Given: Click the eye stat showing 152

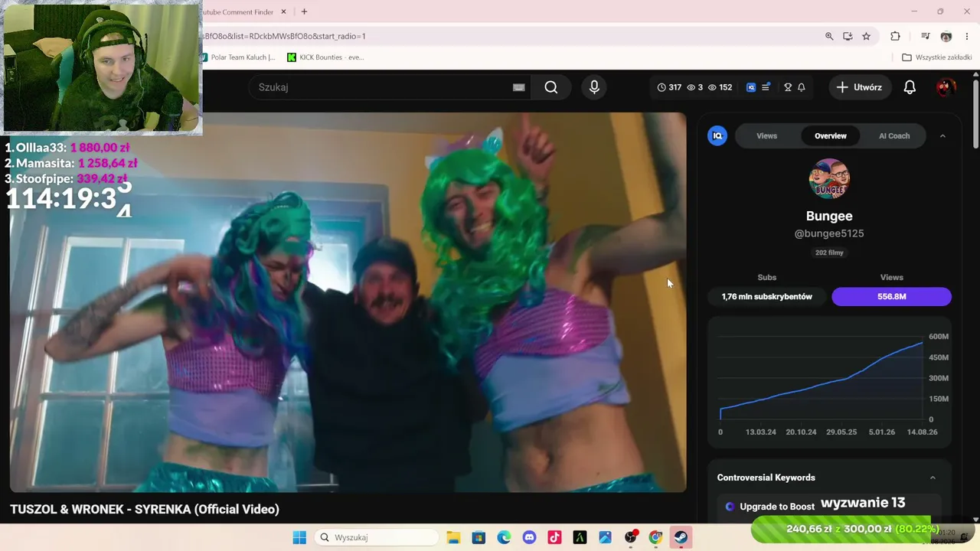Looking at the screenshot, I should click(720, 87).
